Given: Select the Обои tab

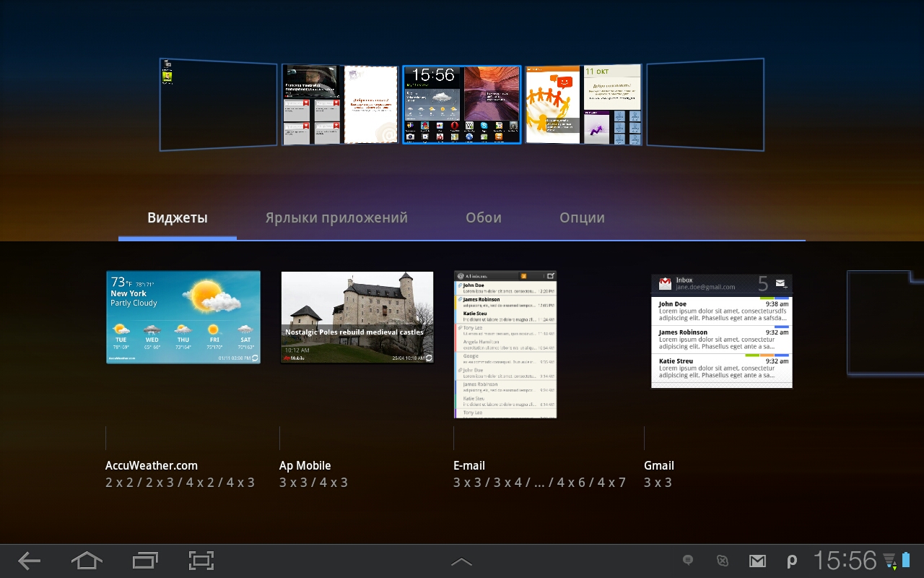Looking at the screenshot, I should click(x=484, y=217).
